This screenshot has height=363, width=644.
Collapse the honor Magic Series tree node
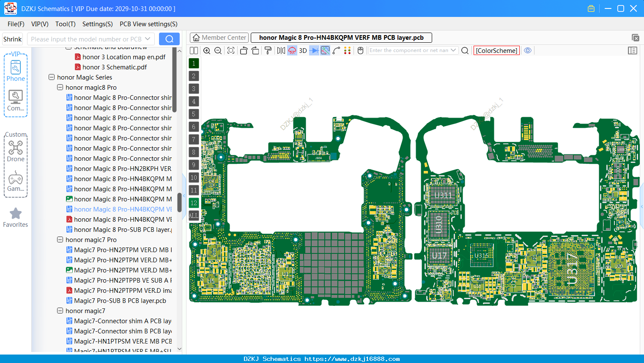coord(52,77)
